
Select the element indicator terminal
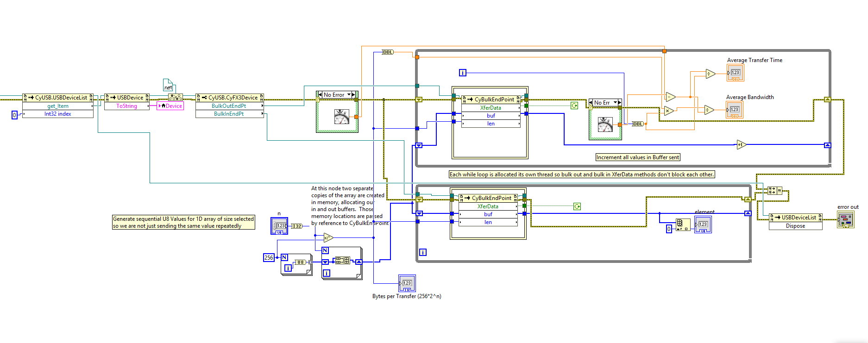(x=703, y=225)
